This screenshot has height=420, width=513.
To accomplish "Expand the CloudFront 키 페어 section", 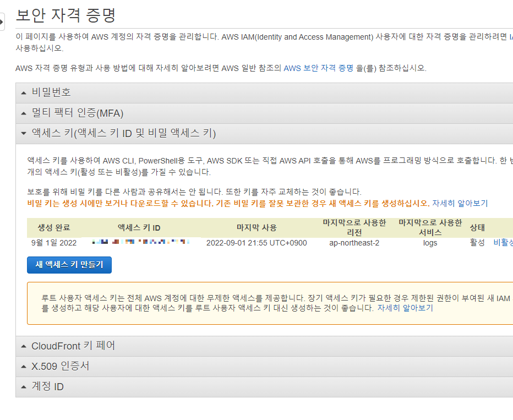I will [x=264, y=346].
